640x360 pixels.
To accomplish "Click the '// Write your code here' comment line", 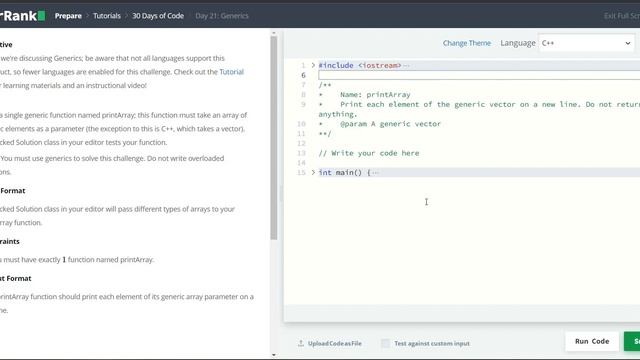I will [x=369, y=153].
